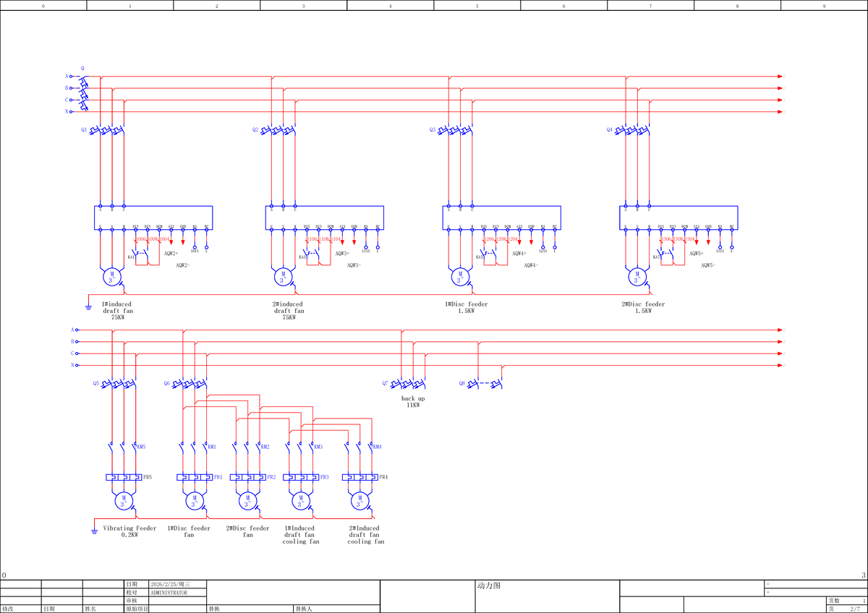Click the '原始项目' title block cell
Screen dimensions: 868x613
[x=137, y=609]
